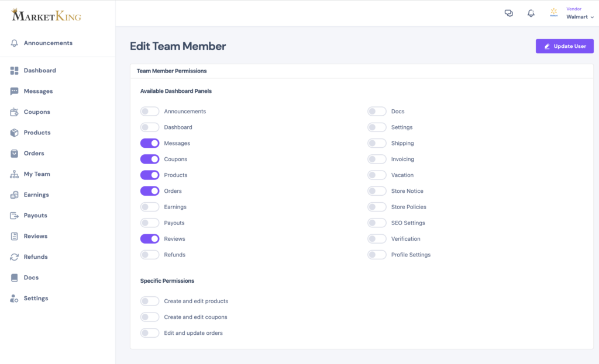Open Messages in the sidebar menu
This screenshot has height=364, width=599.
tap(38, 91)
